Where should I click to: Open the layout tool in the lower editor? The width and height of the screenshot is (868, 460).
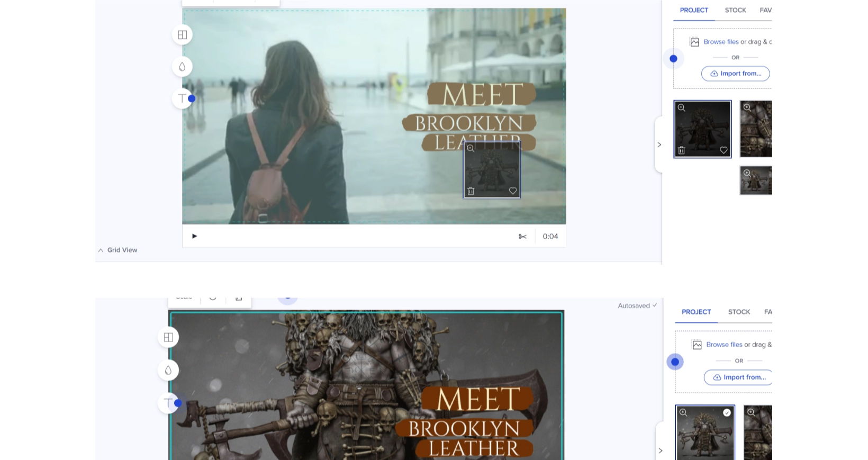coord(168,337)
